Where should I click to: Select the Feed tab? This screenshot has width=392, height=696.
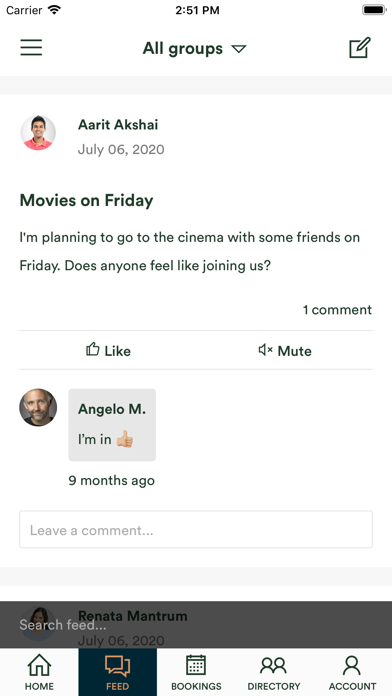pos(118,672)
